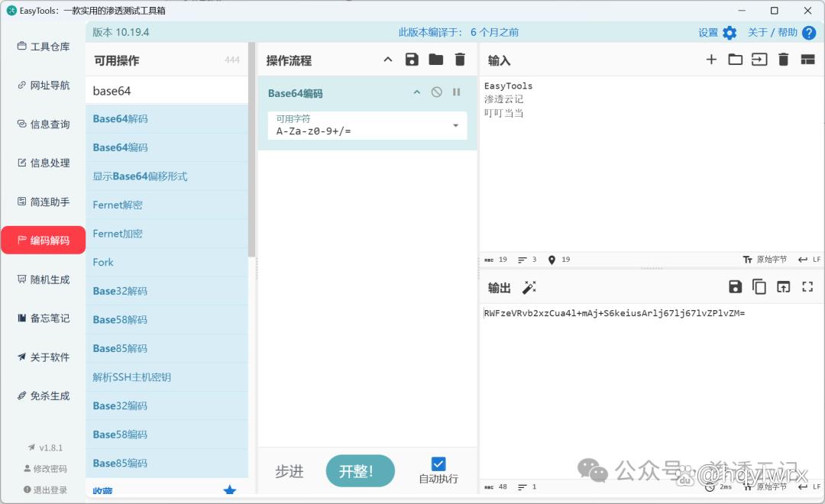Copy the output to clipboard

(759, 286)
